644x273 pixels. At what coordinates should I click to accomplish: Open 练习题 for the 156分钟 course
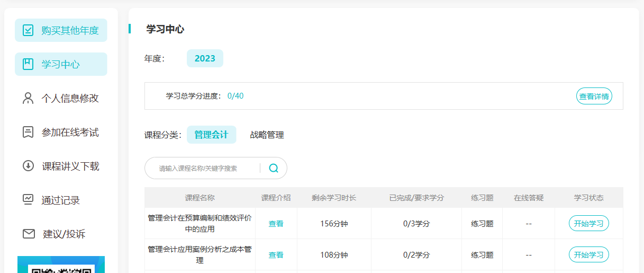pyautogui.click(x=482, y=224)
